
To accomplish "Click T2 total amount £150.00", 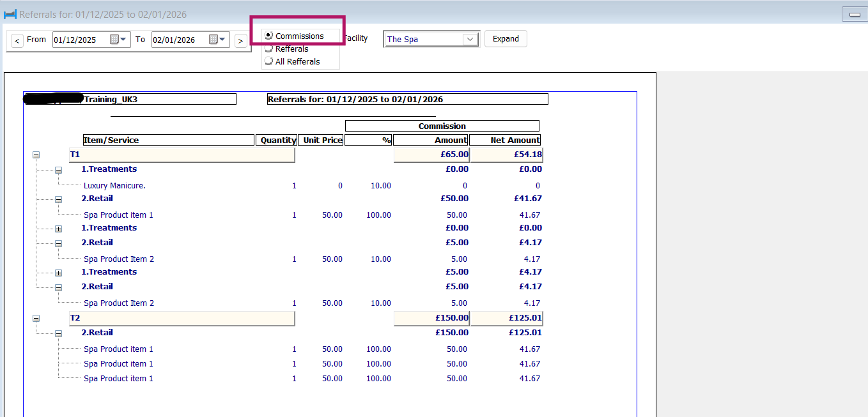I will coord(431,317).
